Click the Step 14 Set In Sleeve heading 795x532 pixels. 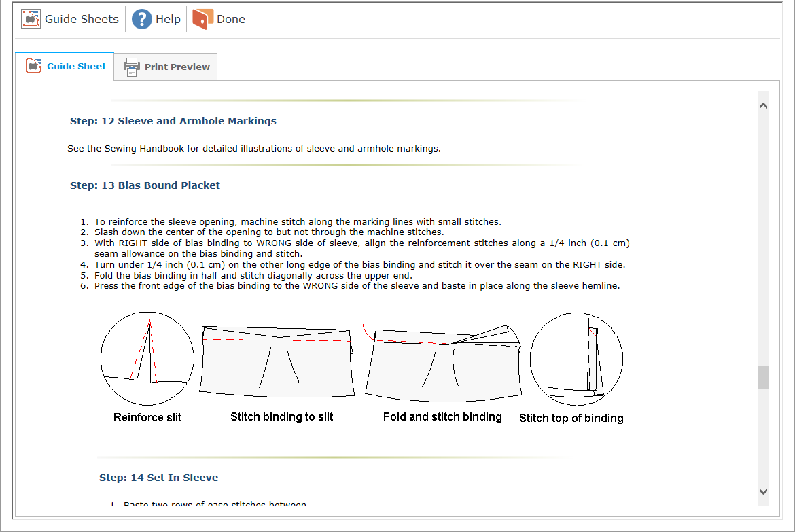[x=158, y=478]
